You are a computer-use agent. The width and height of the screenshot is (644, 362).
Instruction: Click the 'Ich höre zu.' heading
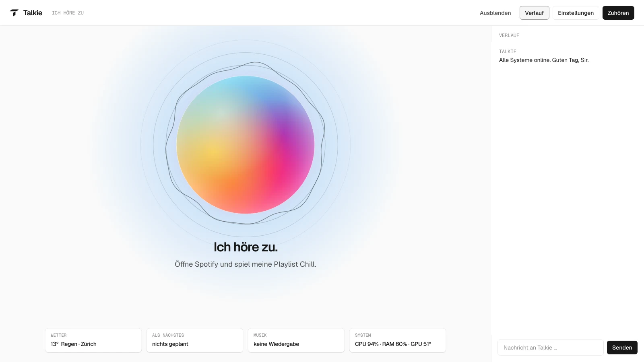[246, 247]
